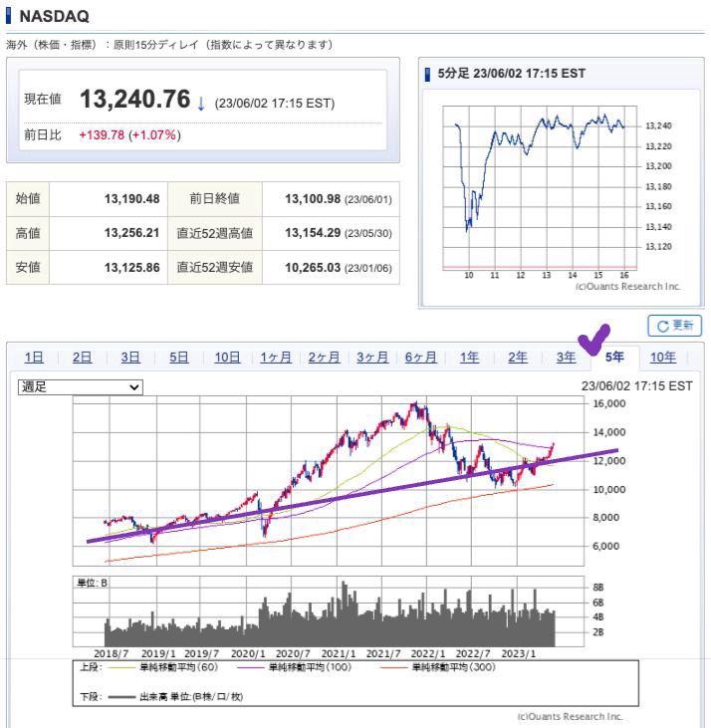Click 52-week high value 13,154.29
Screen dimensions: 711x728
tap(313, 233)
